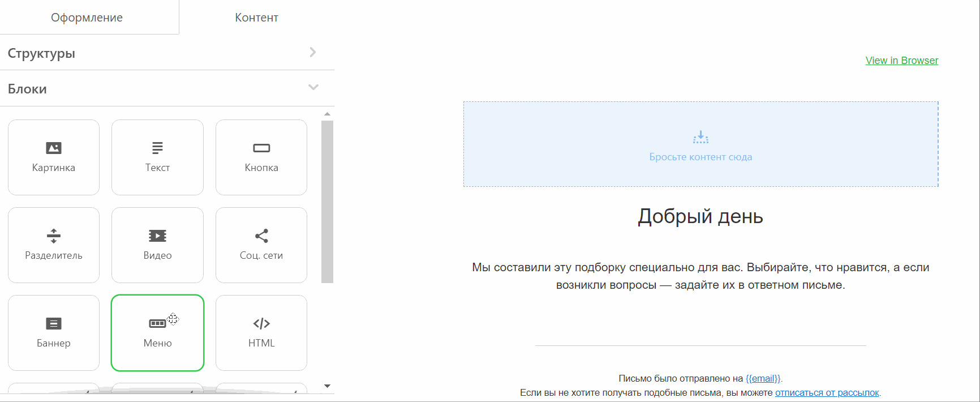Viewport: 980px width, 402px height.
Task: Select the highlighted Меню block
Action: coord(157,333)
